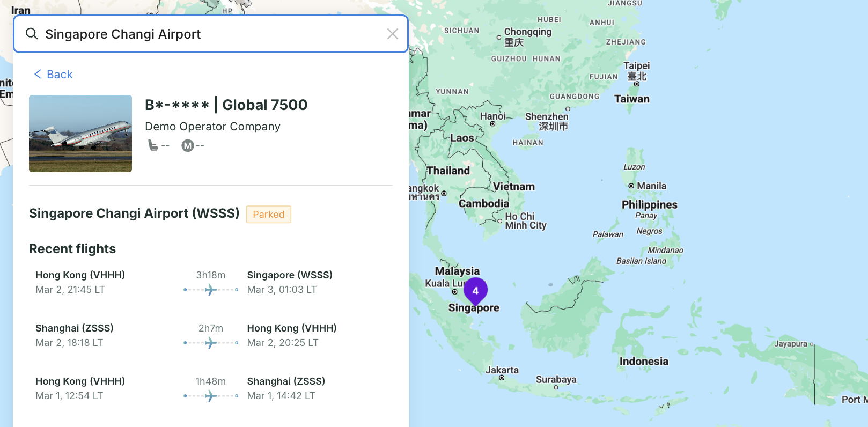This screenshot has height=427, width=868.
Task: Click plane icon of 3h18m flight
Action: point(211,290)
